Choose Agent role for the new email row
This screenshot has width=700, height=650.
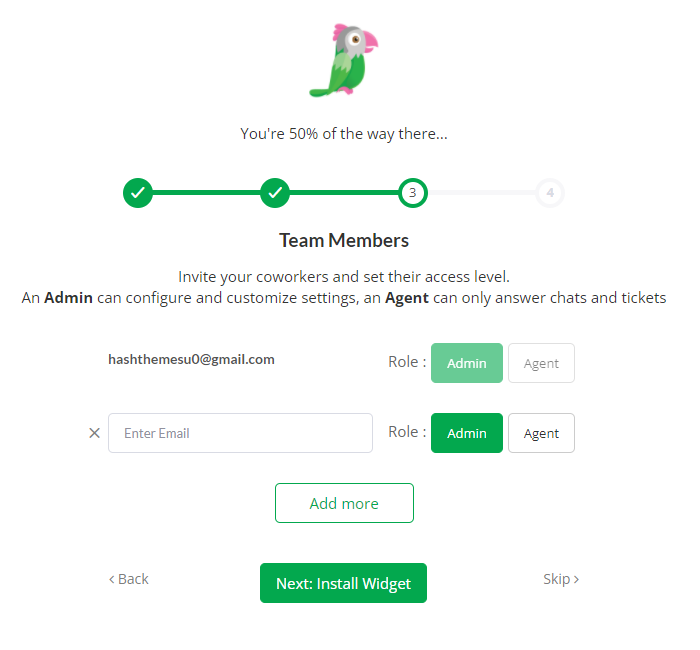(x=542, y=433)
